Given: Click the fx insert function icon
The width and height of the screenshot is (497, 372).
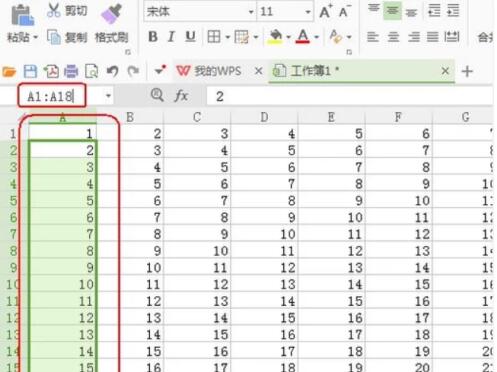Looking at the screenshot, I should click(x=181, y=96).
